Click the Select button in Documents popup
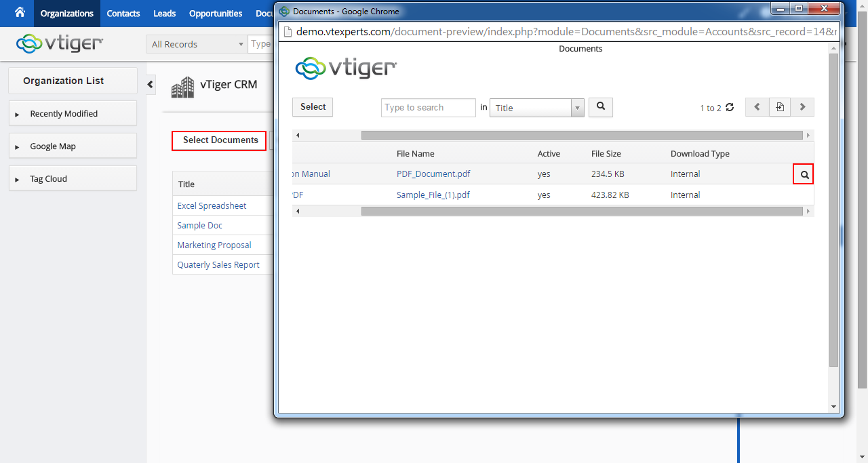 coord(313,107)
